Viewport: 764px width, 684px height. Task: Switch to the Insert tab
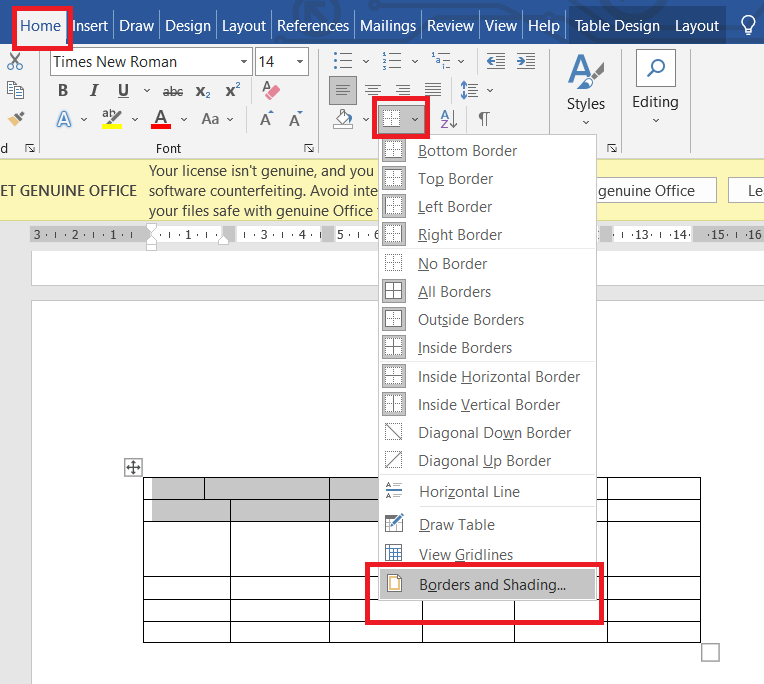(90, 25)
